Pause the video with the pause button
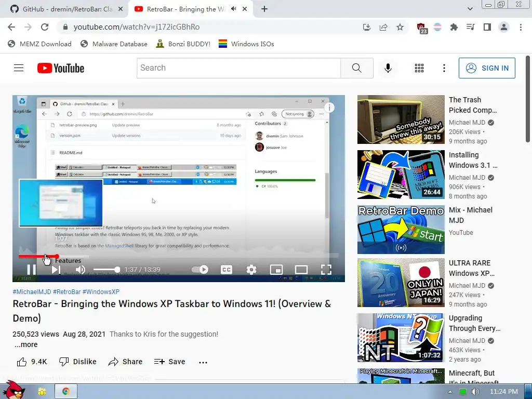Screen dimensions: 532x399 pyautogui.click(x=32, y=270)
